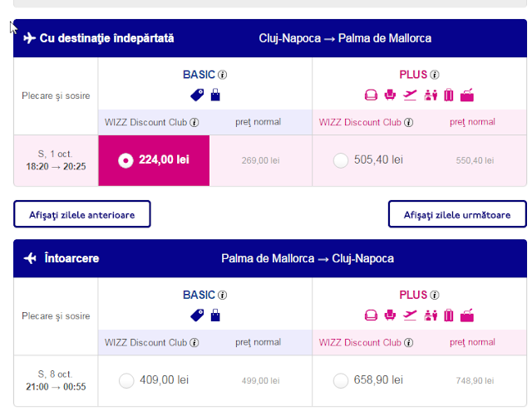Open info icon next to outbound BASIC
532x416 pixels.
[x=222, y=75]
